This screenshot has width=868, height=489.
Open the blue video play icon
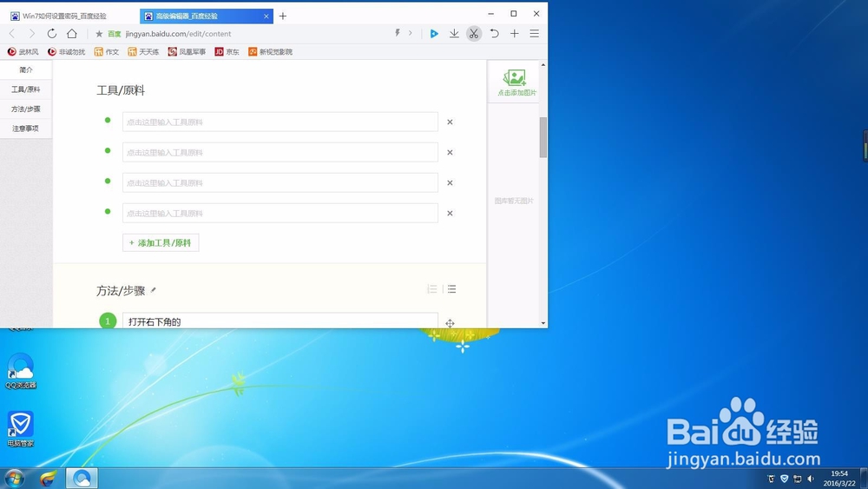point(434,34)
